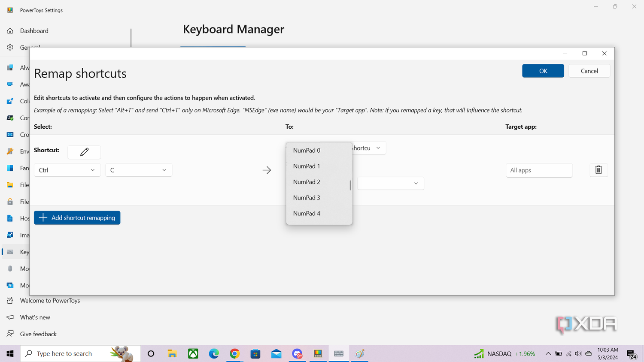
Task: Open the Xbox app from taskbar
Action: point(193,353)
